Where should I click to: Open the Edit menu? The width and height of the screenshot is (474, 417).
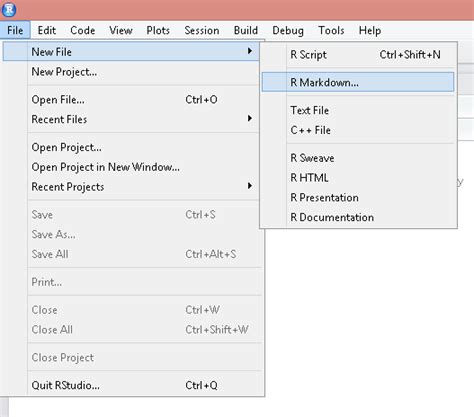click(x=47, y=30)
